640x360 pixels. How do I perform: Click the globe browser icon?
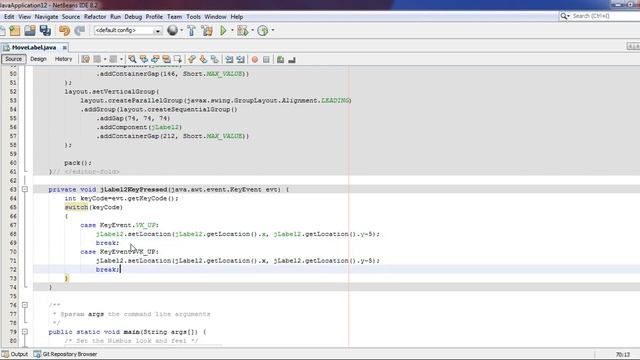coord(172,30)
